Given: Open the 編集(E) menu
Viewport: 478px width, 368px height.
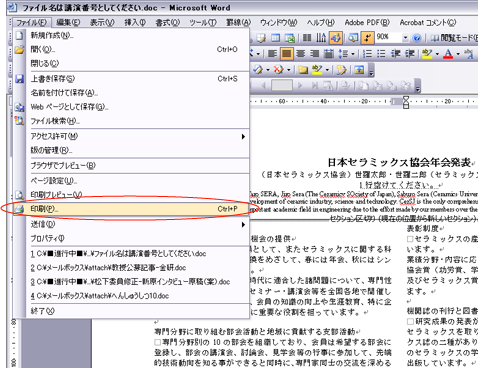Looking at the screenshot, I should coord(68,22).
